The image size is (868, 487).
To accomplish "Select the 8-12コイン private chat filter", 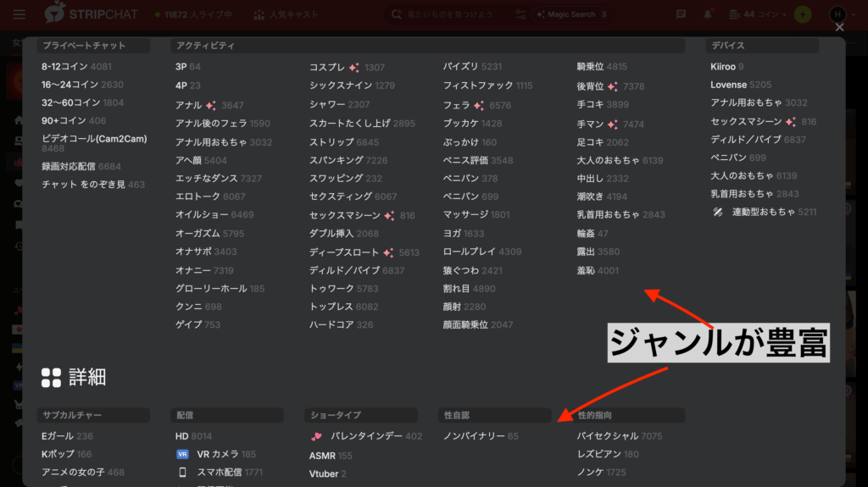I will coord(76,66).
